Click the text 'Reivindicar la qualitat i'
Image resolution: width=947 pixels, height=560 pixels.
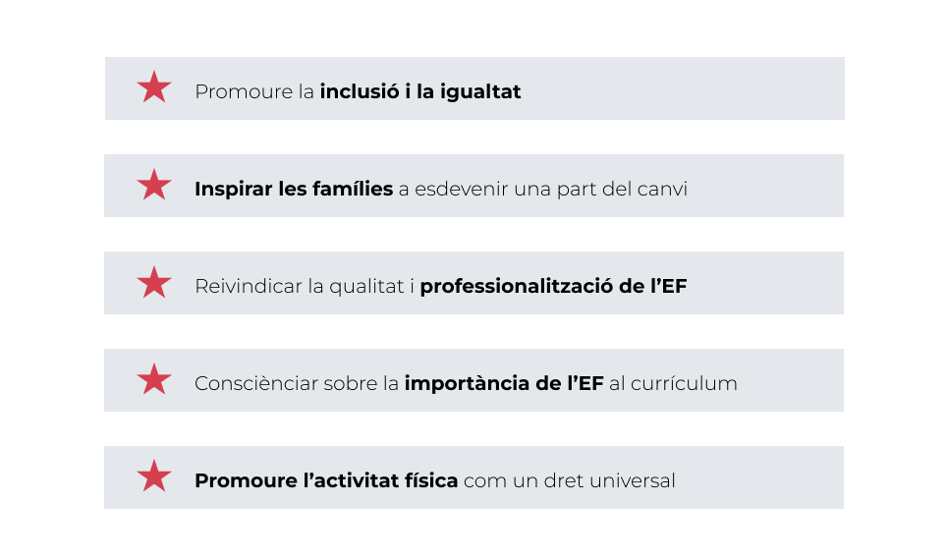(305, 287)
